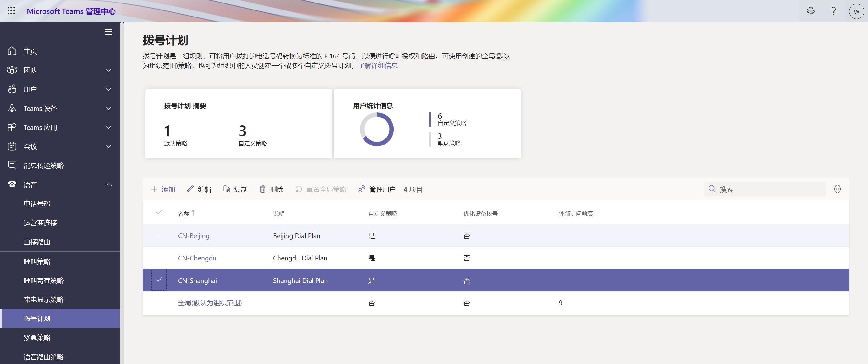This screenshot has height=364, width=868.
Task: Expand the 团队 menu chevron
Action: (x=109, y=70)
